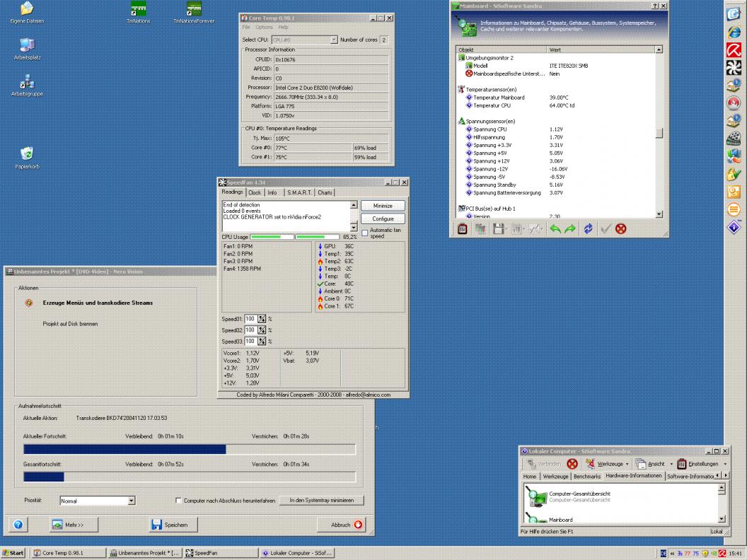The height and width of the screenshot is (560, 747).
Task: Click the Mehr >> button in Nero Vision
Action: click(74, 525)
